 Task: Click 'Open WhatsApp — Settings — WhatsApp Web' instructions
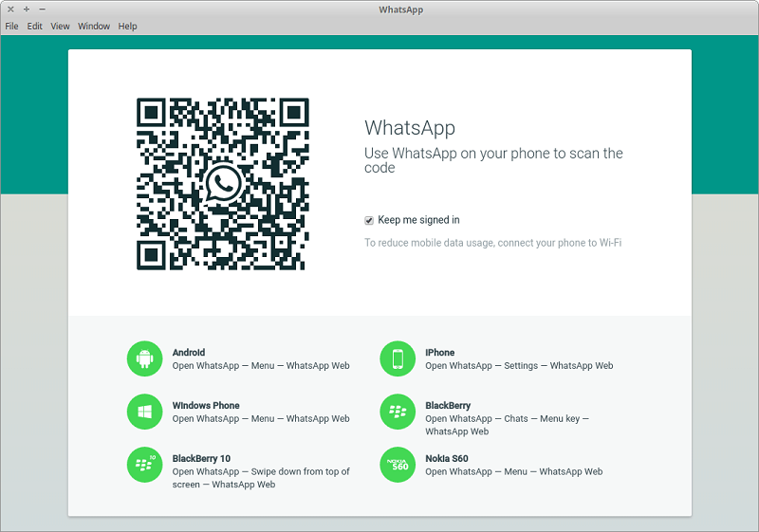pos(519,366)
